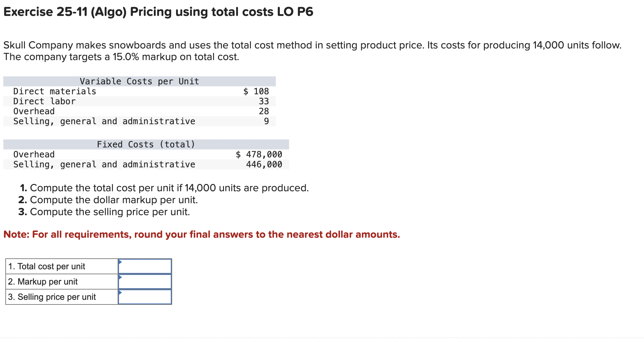Click the Variable Costs per Unit table header
The height and width of the screenshot is (342, 644).
click(x=139, y=81)
